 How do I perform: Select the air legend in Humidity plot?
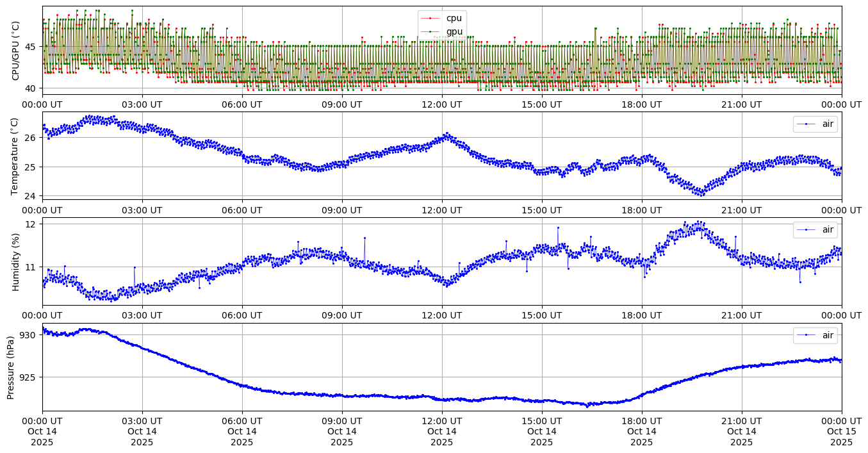coord(815,229)
